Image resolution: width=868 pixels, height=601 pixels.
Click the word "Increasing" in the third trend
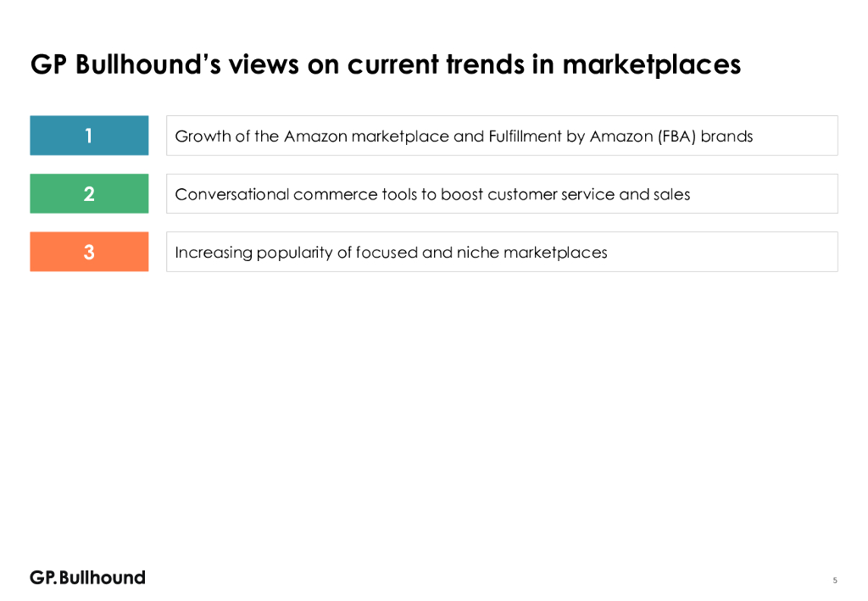[x=209, y=253]
